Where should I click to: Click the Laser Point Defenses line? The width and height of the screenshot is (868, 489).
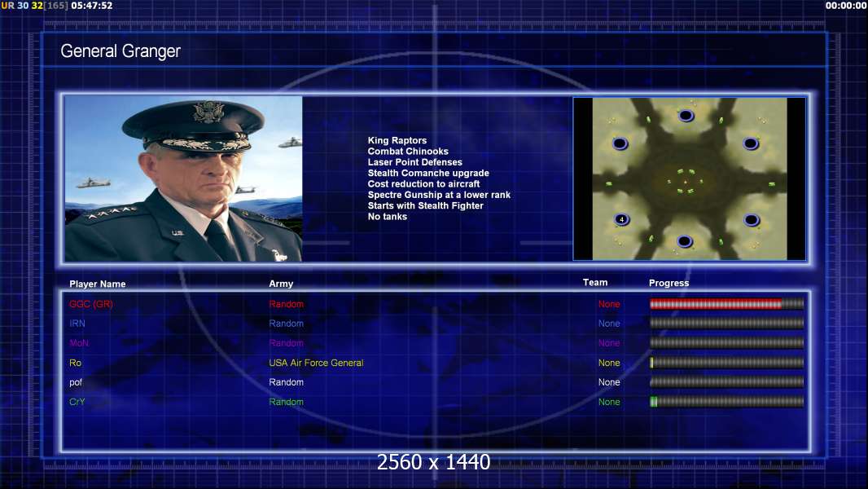point(414,162)
